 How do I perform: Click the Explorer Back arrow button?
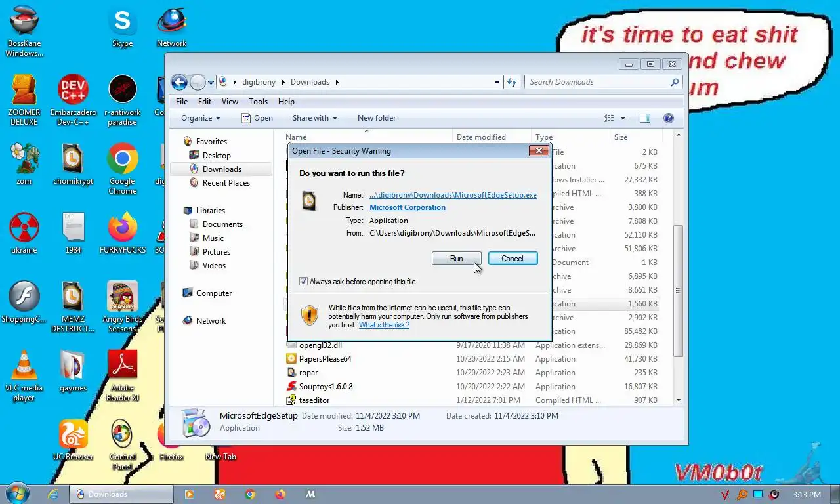(x=179, y=82)
